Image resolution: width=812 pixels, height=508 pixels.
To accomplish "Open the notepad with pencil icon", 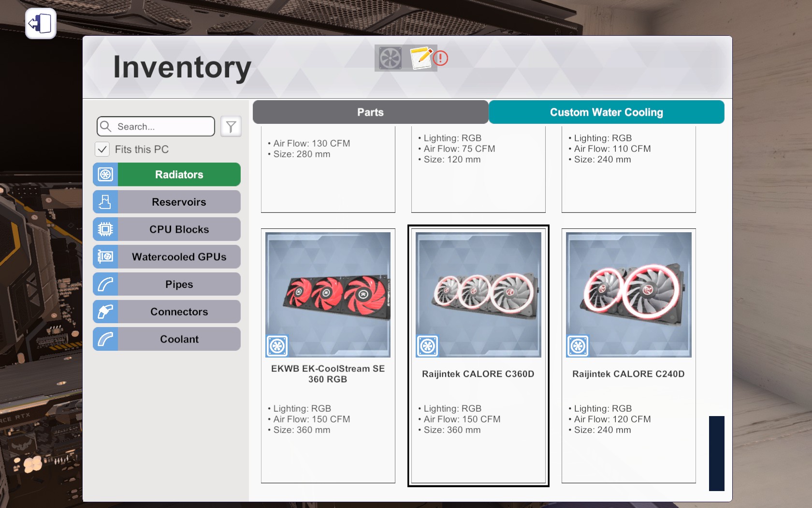I will pos(421,58).
